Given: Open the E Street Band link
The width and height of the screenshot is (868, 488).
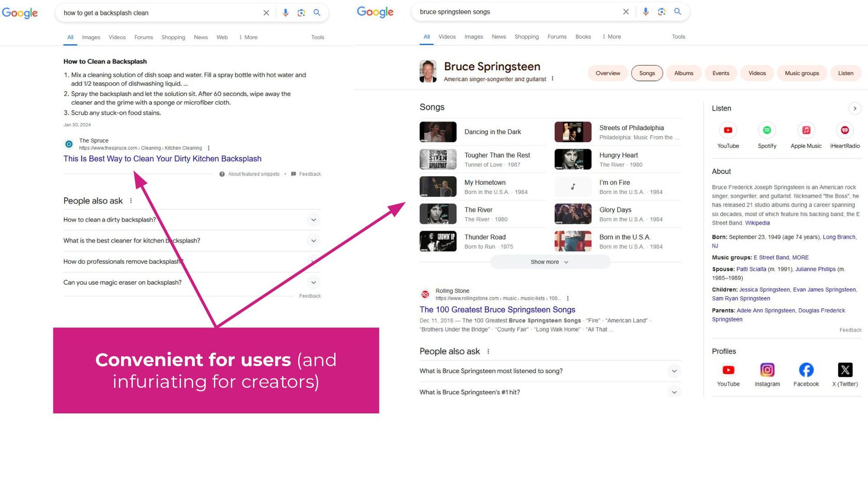Looking at the screenshot, I should 771,258.
